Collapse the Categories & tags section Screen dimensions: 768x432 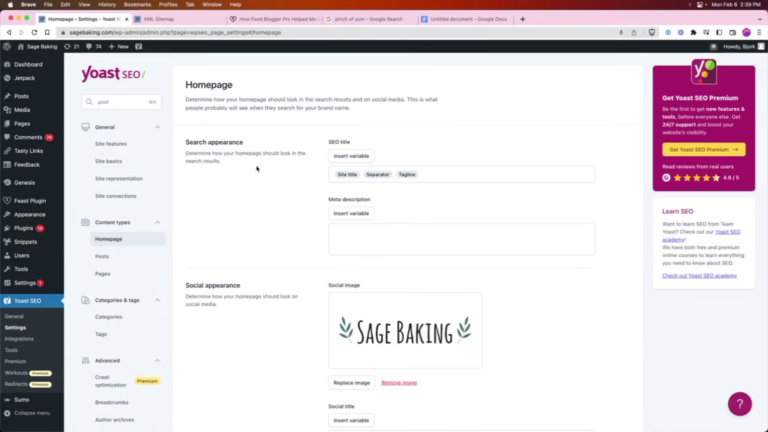(157, 300)
